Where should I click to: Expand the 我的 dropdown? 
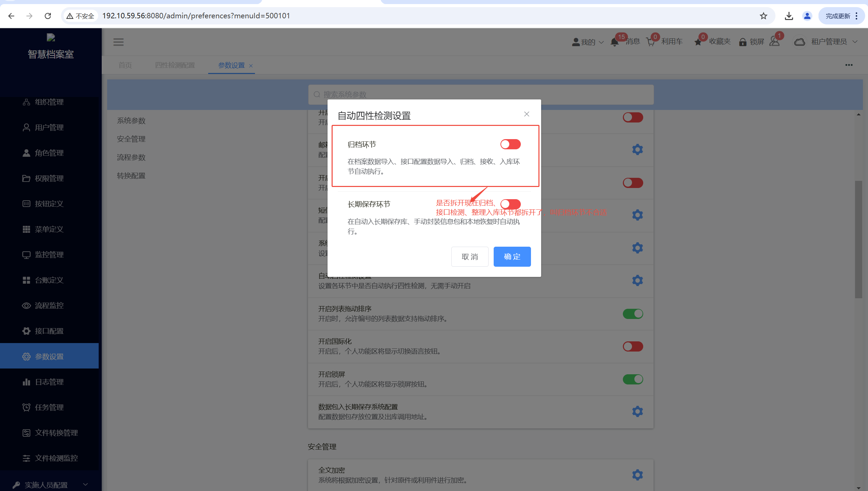(x=588, y=42)
